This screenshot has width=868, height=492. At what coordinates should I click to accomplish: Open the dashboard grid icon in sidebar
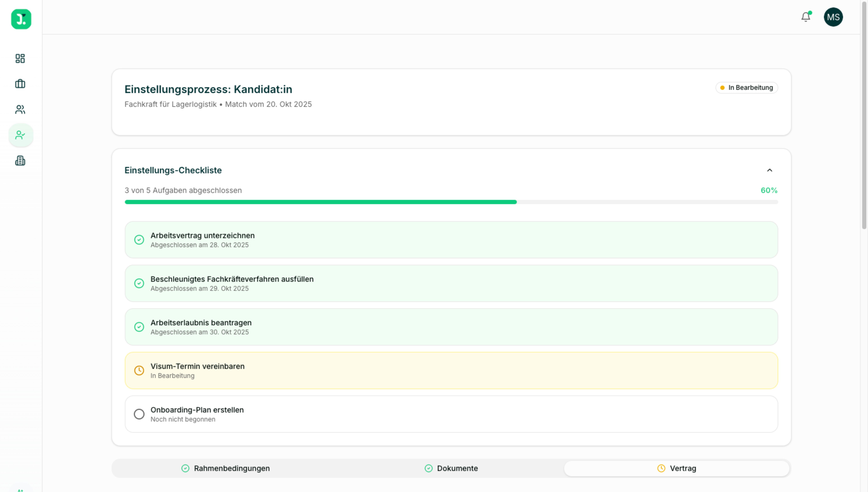click(x=20, y=58)
